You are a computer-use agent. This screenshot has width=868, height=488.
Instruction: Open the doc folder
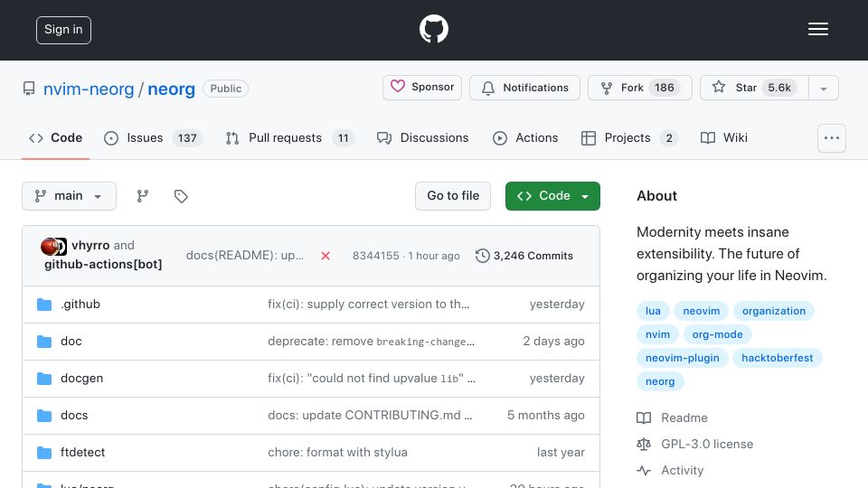pyautogui.click(x=71, y=342)
